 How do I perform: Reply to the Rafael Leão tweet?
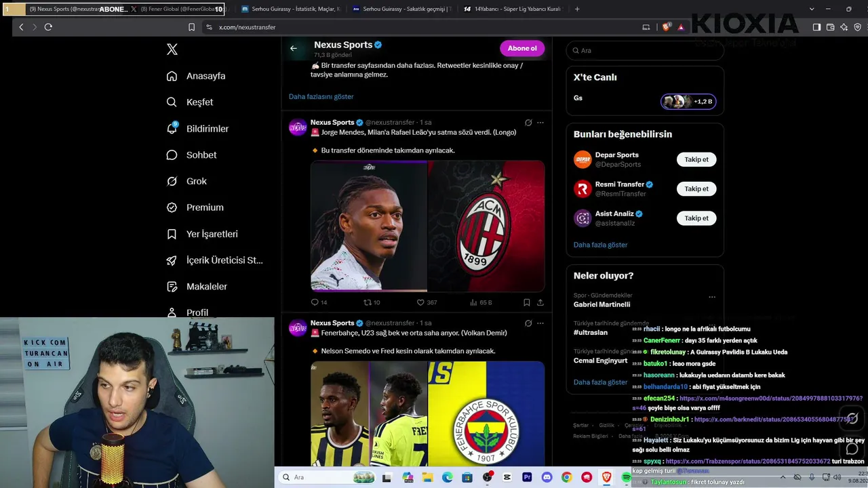click(315, 302)
